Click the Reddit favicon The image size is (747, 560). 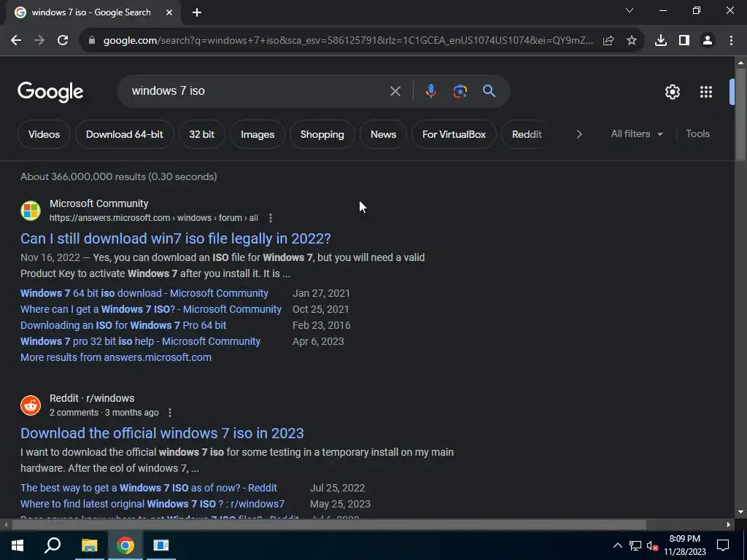(x=31, y=405)
